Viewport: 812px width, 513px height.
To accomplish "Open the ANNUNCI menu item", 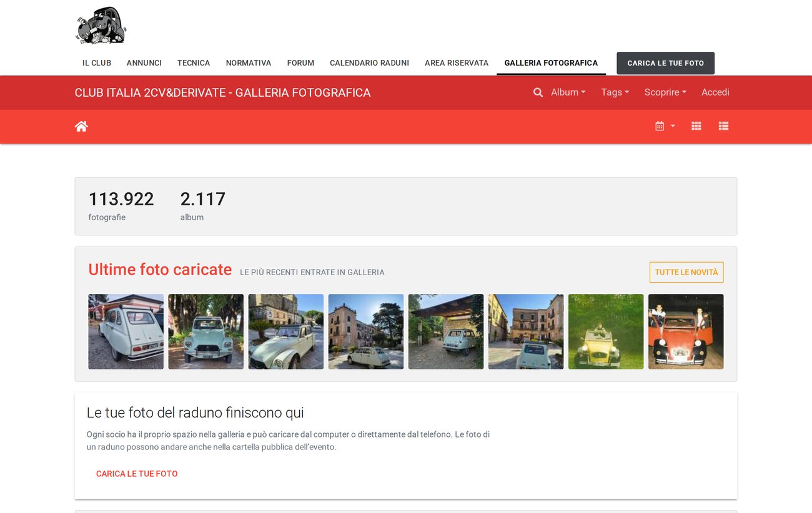I will [x=144, y=63].
